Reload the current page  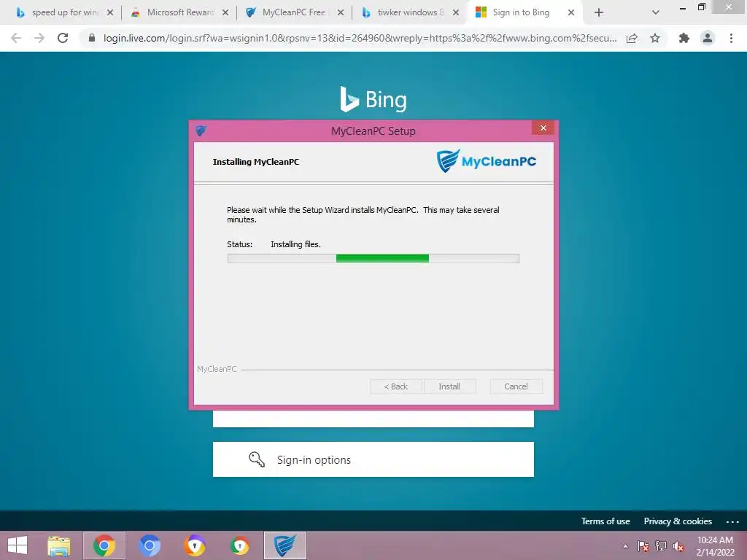(x=63, y=38)
